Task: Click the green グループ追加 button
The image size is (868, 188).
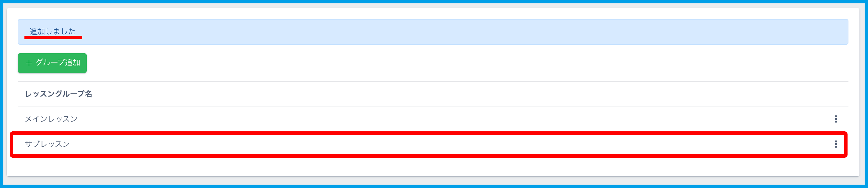Action: (x=52, y=63)
